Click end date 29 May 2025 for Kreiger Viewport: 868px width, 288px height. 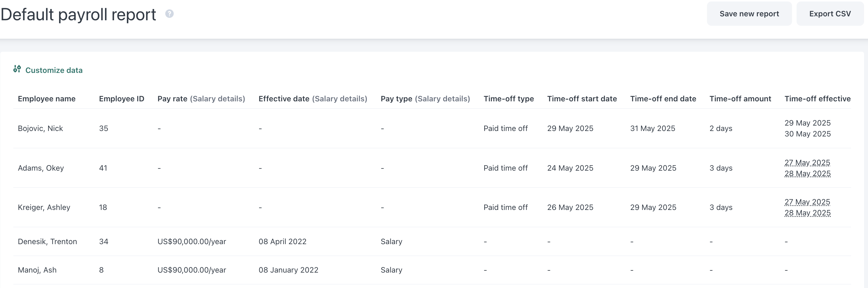tap(653, 207)
